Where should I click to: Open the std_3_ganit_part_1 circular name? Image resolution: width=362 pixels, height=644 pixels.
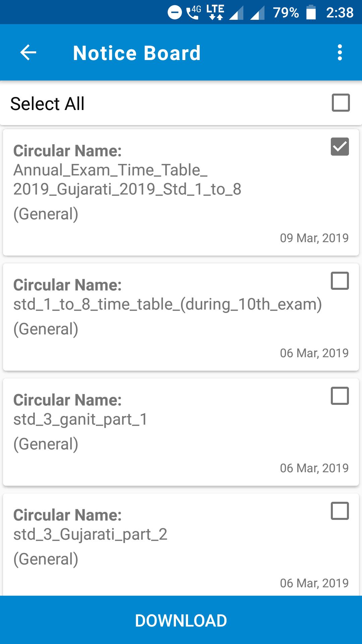point(80,419)
